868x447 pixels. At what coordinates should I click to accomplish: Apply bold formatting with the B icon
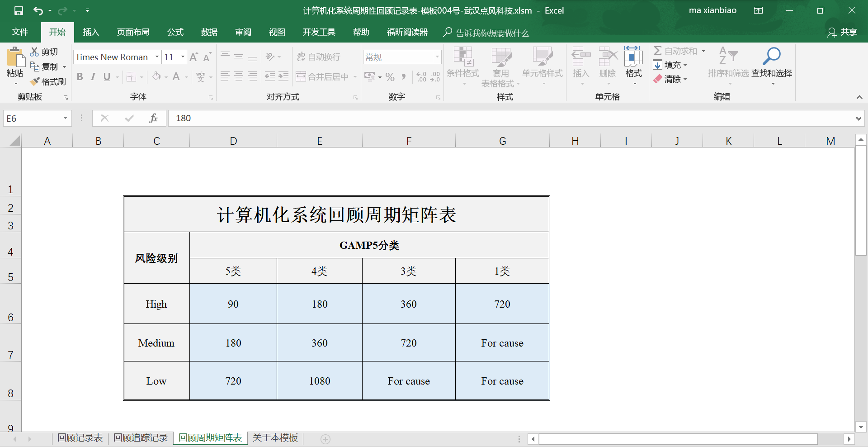point(80,77)
